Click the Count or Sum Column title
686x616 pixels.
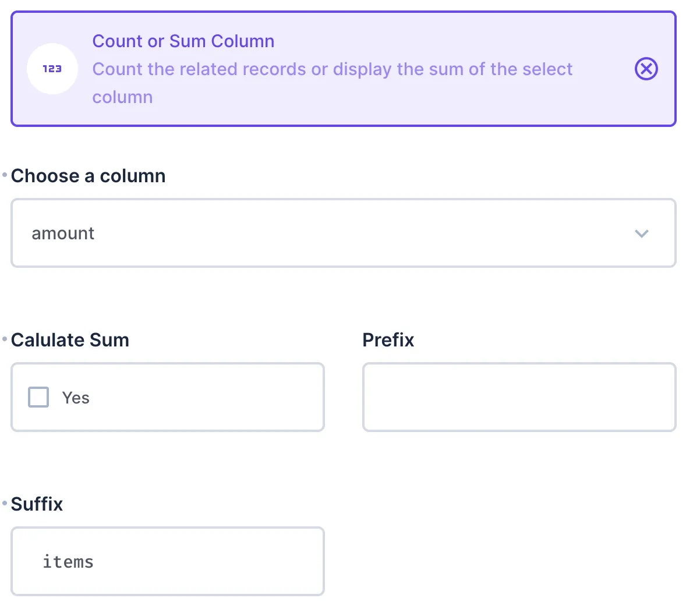[183, 41]
